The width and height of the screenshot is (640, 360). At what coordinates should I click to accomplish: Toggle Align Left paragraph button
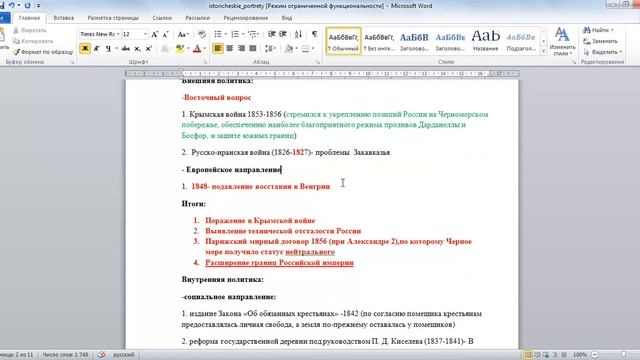tap(218, 49)
